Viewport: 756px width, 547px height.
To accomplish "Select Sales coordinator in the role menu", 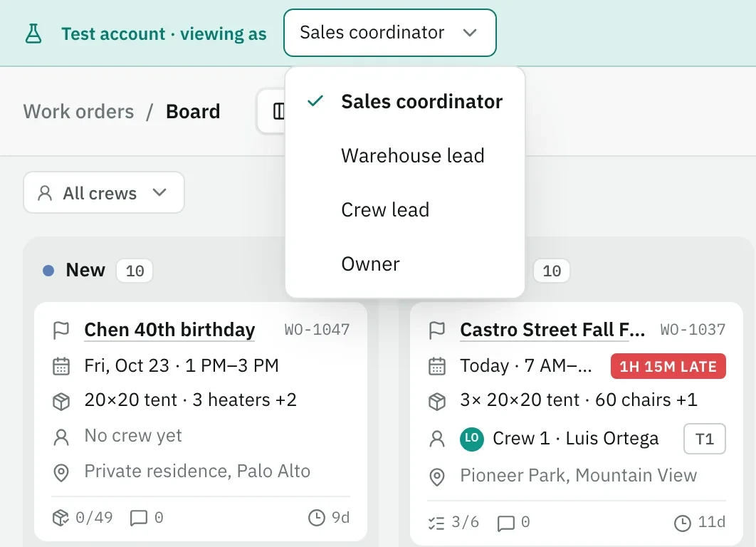I will (405, 101).
